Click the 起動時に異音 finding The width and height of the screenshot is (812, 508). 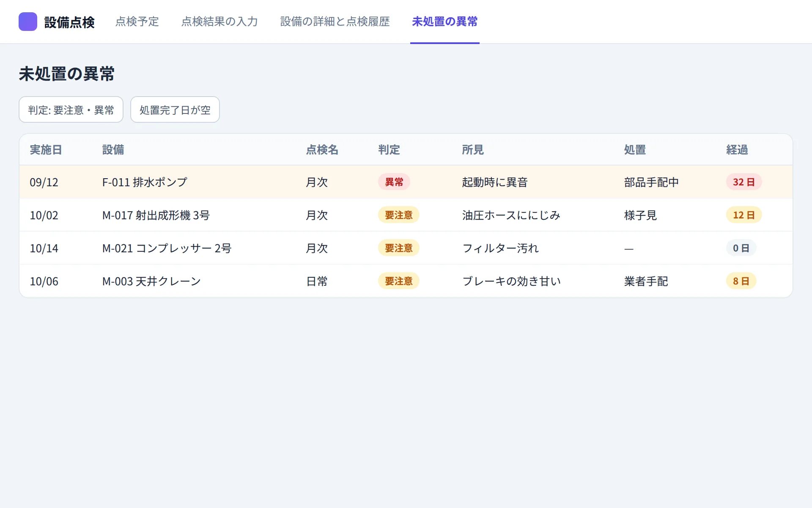click(495, 182)
